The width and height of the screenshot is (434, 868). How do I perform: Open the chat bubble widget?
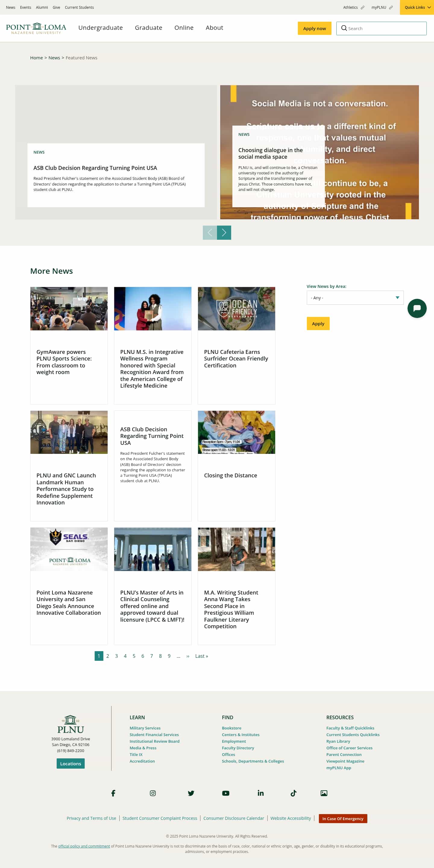(x=417, y=308)
